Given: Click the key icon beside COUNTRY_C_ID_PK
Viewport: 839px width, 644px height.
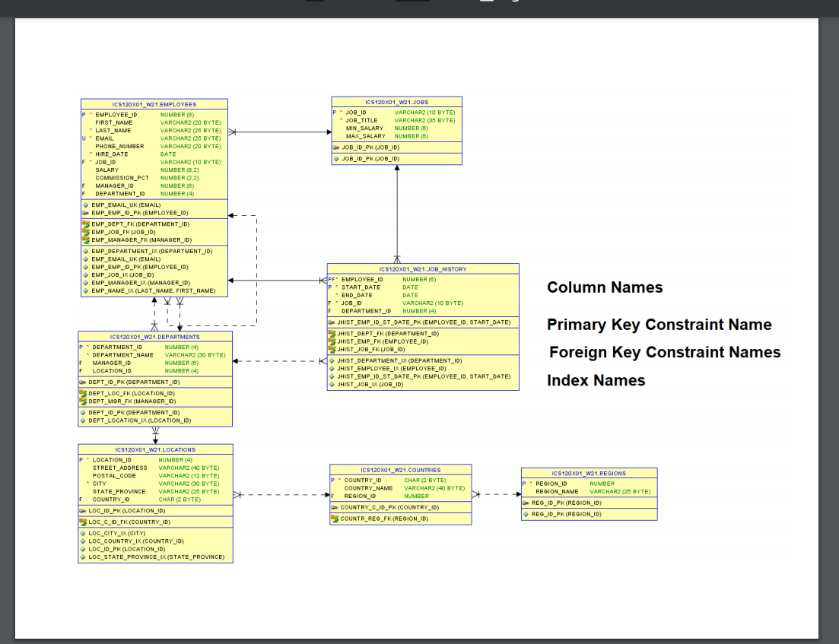Looking at the screenshot, I should coord(334,508).
